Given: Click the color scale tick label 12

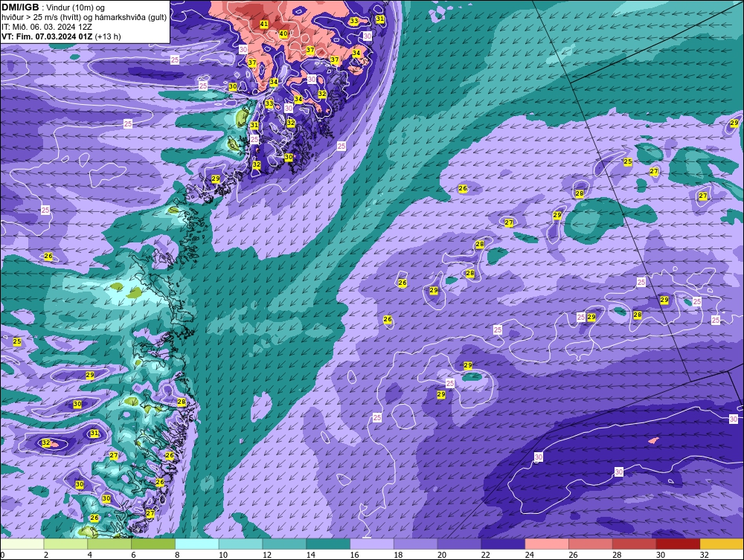Looking at the screenshot, I should 266,555.
